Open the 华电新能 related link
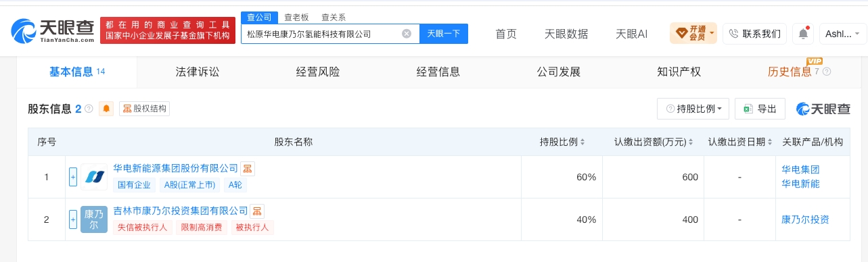 point(800,184)
